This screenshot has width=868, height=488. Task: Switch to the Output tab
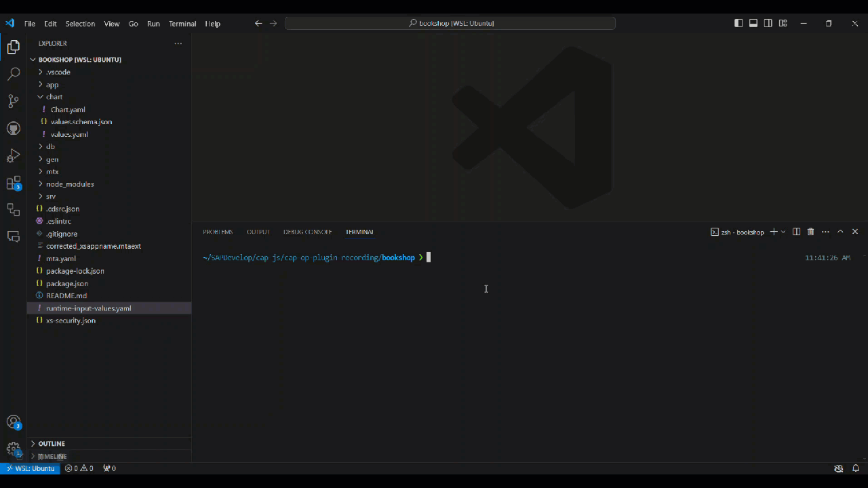(x=258, y=232)
